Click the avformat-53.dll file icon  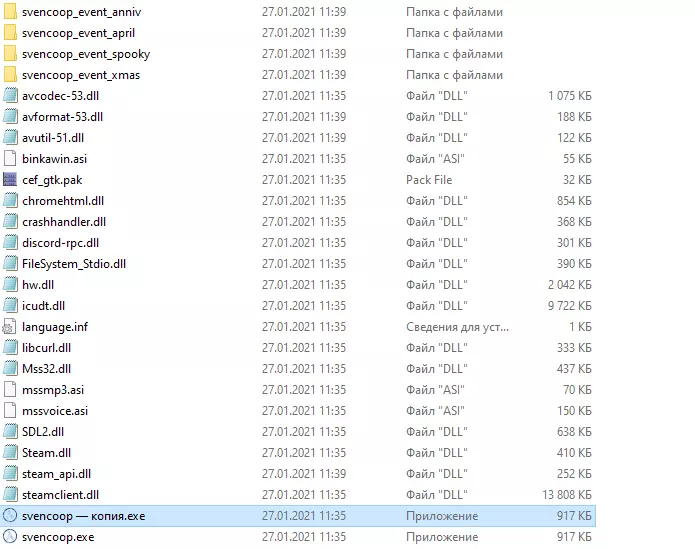click(x=10, y=117)
